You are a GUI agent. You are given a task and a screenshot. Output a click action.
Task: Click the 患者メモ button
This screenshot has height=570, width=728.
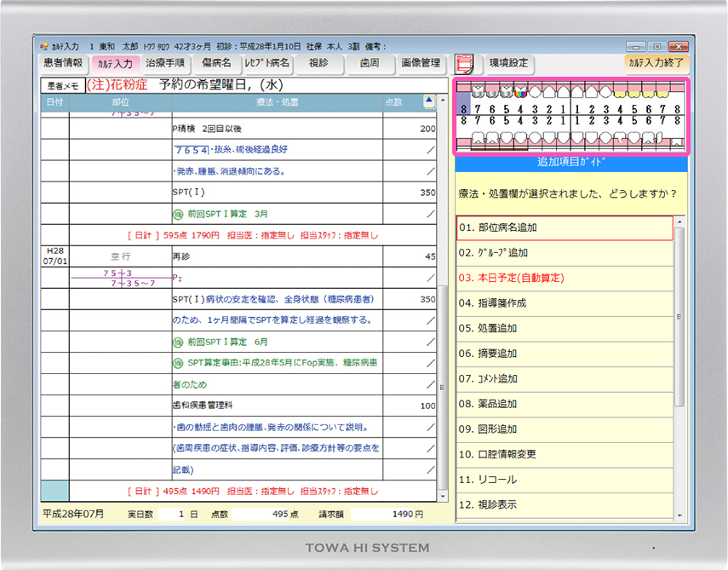(x=62, y=86)
